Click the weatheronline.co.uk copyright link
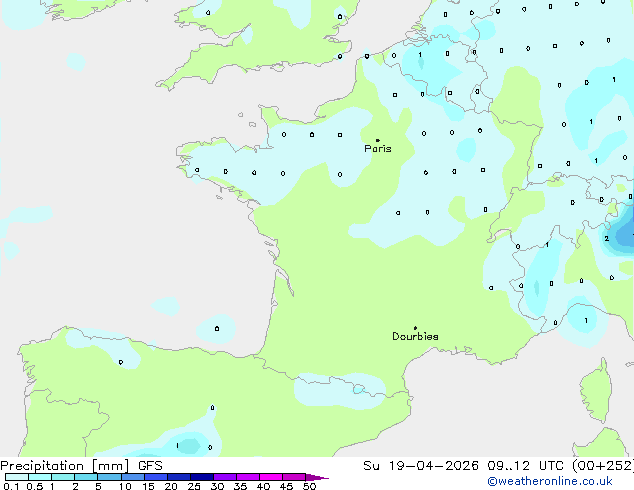 pyautogui.click(x=550, y=481)
